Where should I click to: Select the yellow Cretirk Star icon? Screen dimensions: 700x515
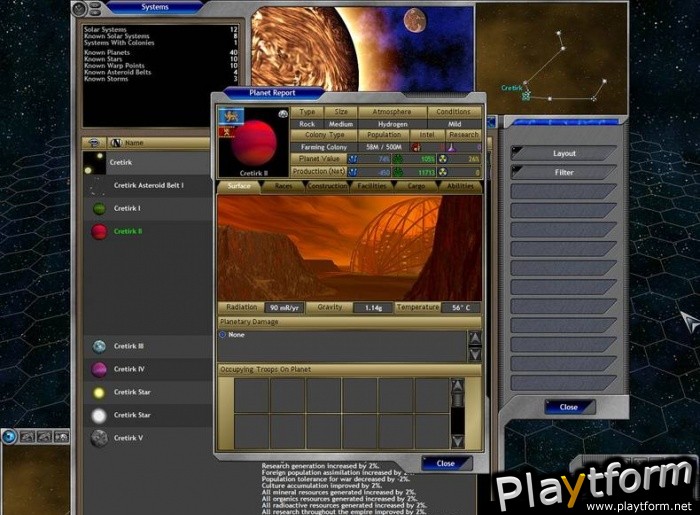99,393
